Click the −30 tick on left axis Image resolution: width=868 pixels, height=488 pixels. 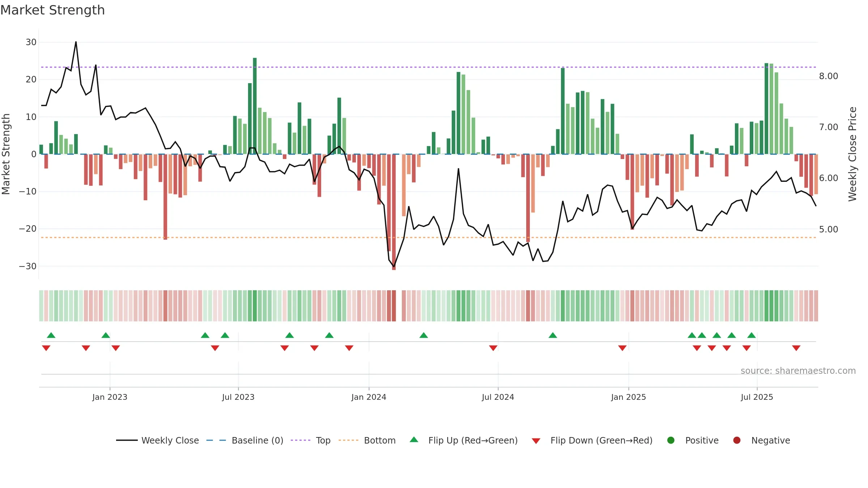point(28,266)
